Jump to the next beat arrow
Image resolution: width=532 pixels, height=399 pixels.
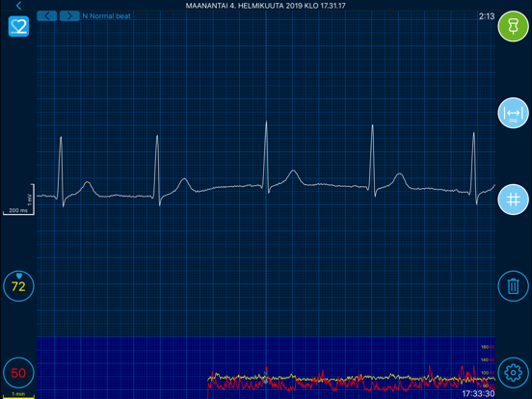69,16
